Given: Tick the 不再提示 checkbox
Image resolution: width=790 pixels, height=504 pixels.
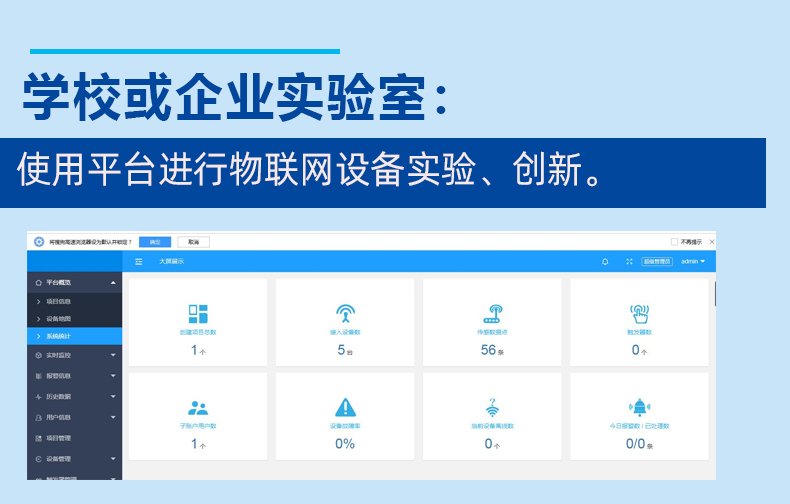Looking at the screenshot, I should point(674,242).
